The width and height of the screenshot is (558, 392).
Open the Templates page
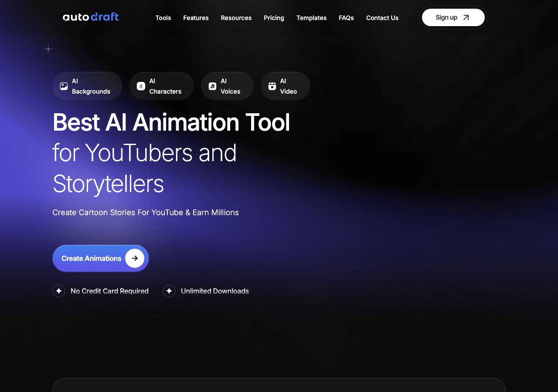click(311, 18)
